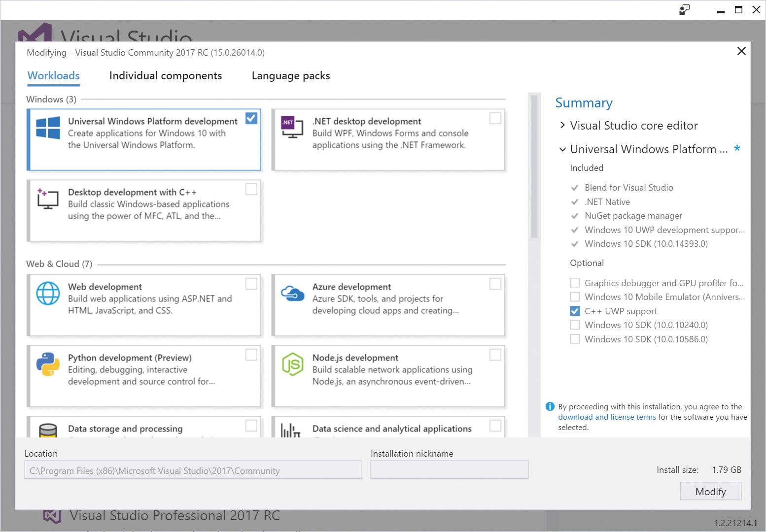Click the Desktop development with C++ icon

(48, 199)
